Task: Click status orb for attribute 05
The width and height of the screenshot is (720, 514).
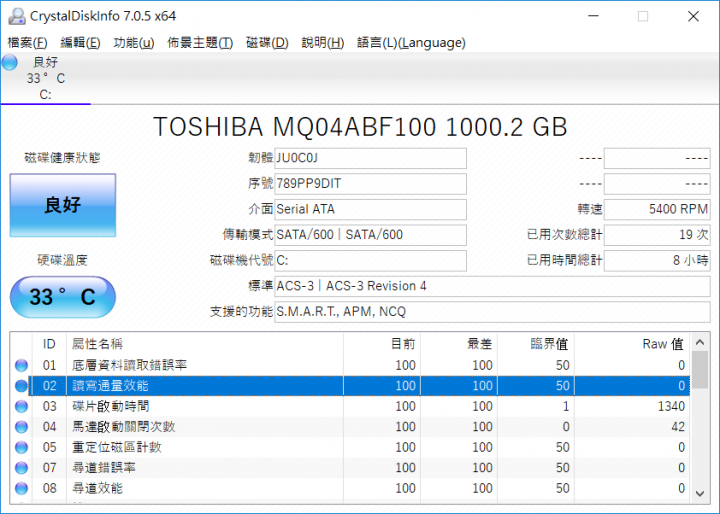Action: [x=21, y=447]
